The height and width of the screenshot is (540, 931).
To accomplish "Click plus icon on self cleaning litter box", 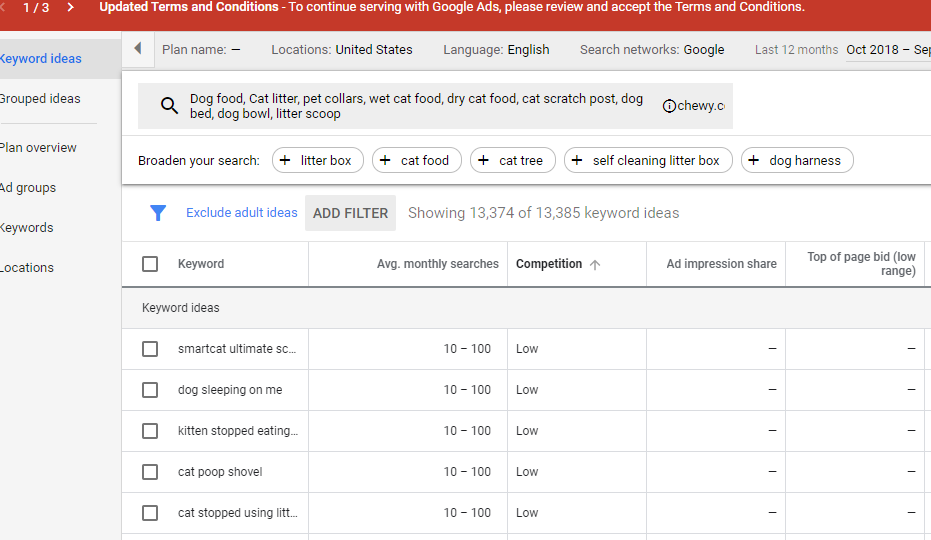I will 577,160.
